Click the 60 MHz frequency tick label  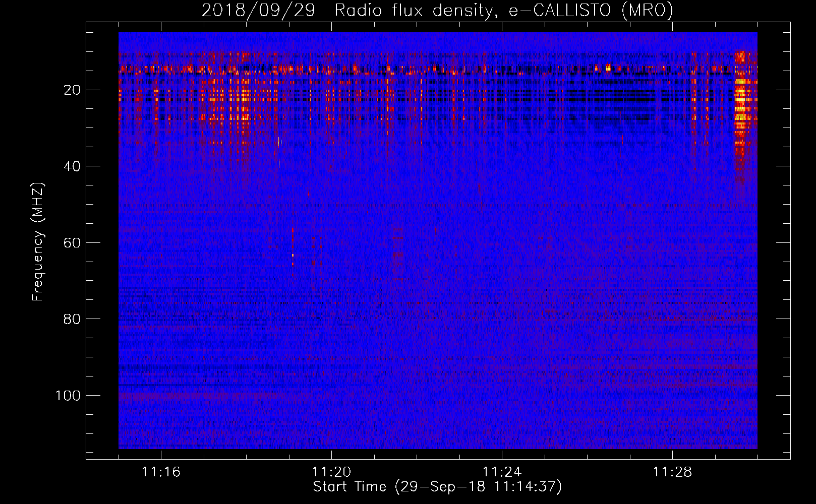coord(72,243)
